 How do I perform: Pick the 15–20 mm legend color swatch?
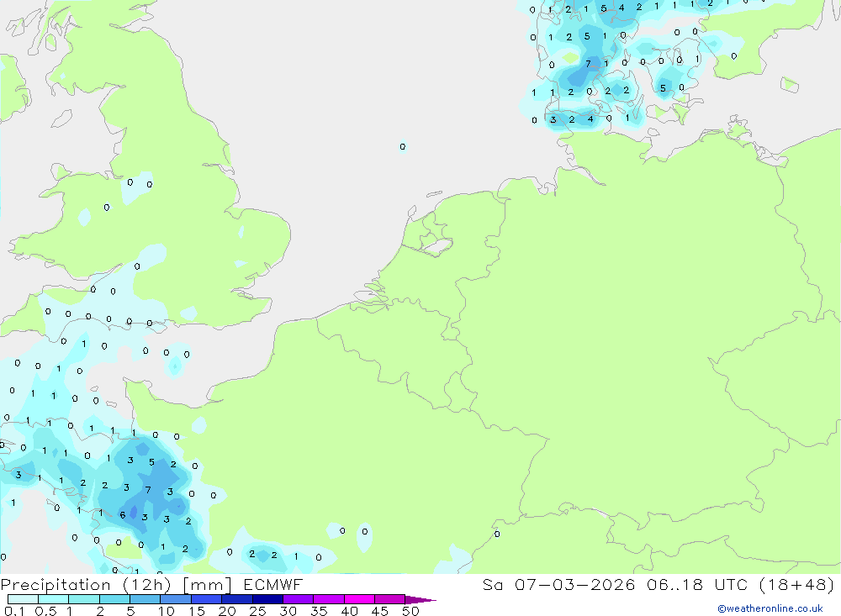click(x=206, y=599)
